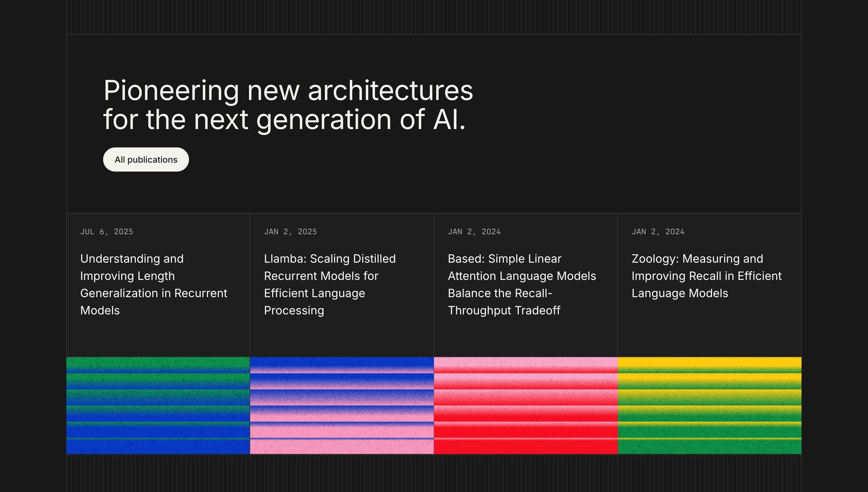
Task: Click the blue-pink gradient thumbnail
Action: 342,405
